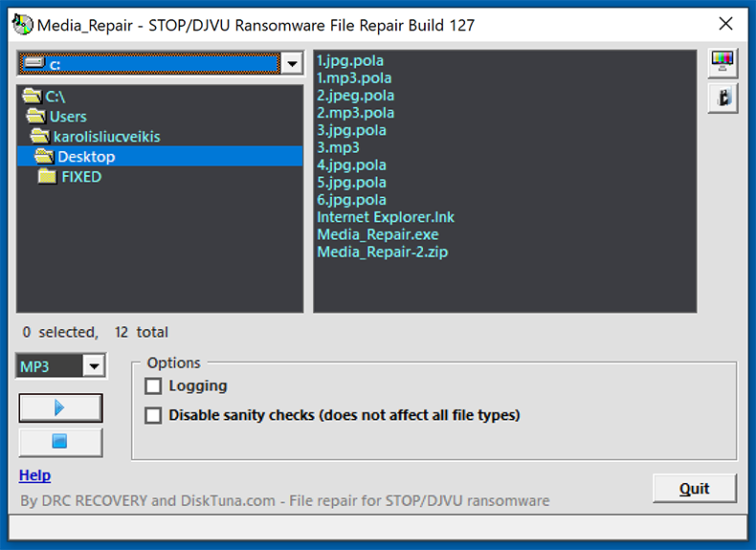
Task: Enable the Logging checkbox
Action: click(x=153, y=386)
